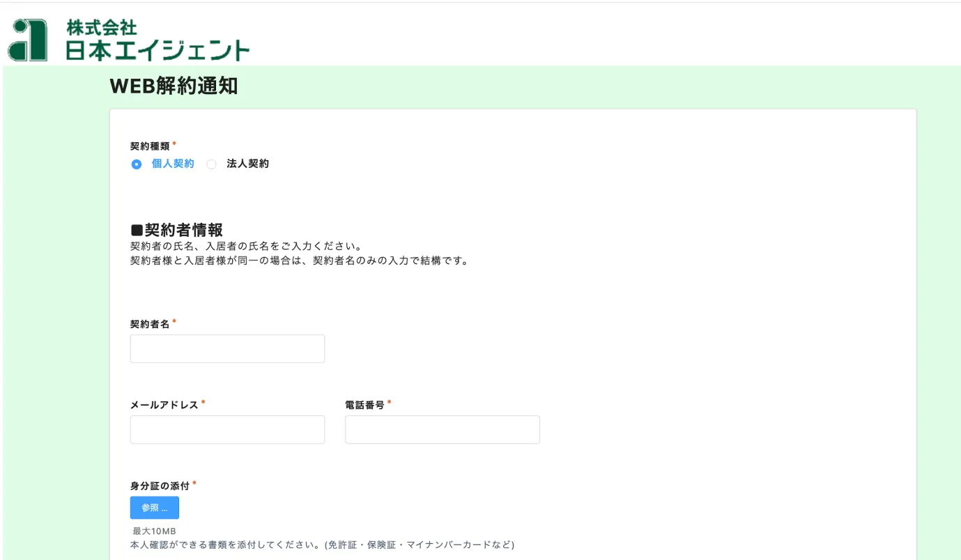
Task: Click the 契約者の氏名 instruction text line
Action: (245, 247)
